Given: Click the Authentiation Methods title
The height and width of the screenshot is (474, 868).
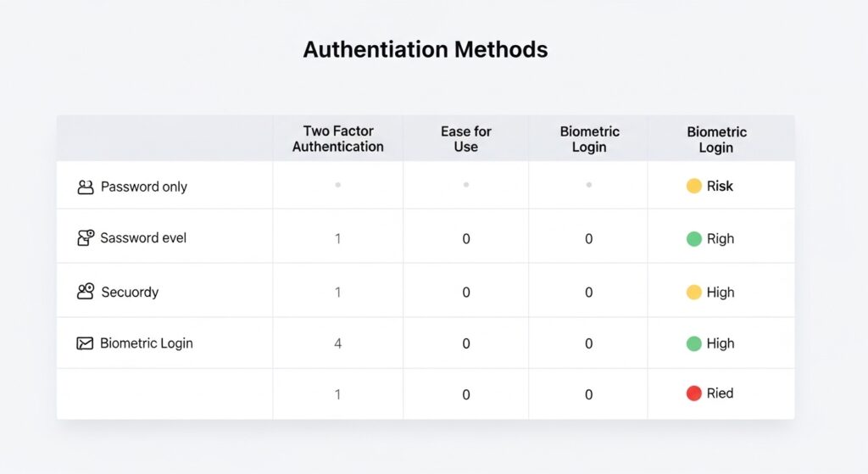Looking at the screenshot, I should click(426, 49).
